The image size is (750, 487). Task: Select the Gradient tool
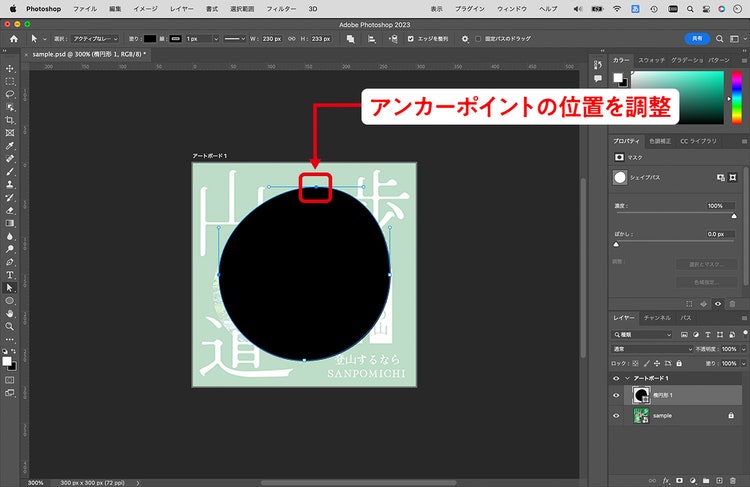click(10, 223)
